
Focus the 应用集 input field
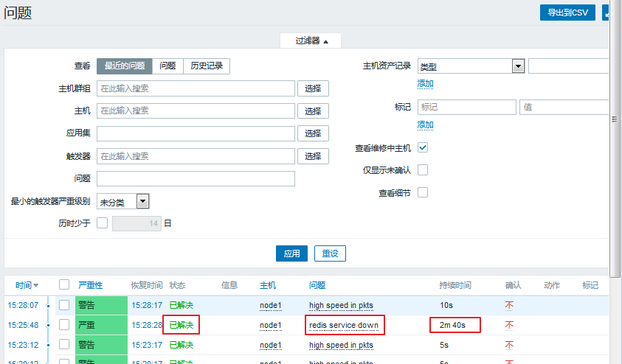[x=196, y=133]
